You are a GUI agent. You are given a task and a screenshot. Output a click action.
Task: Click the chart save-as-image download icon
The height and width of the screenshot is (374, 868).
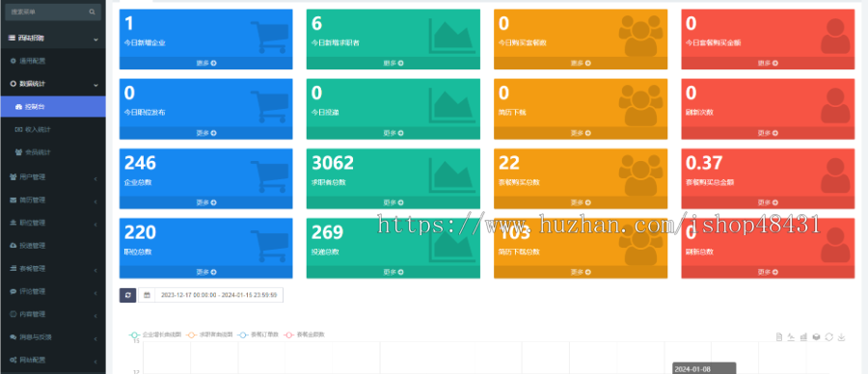841,337
